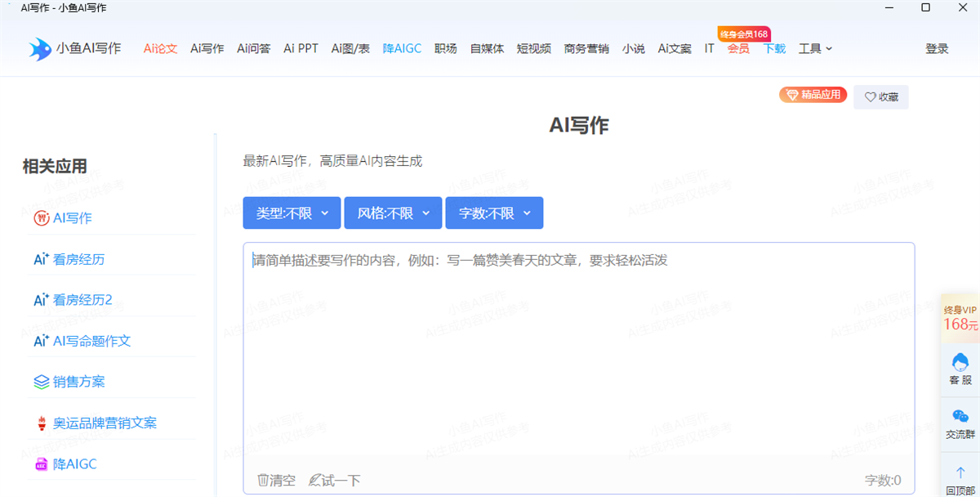
Task: Open the 风格:不限 style dropdown
Action: (x=393, y=213)
